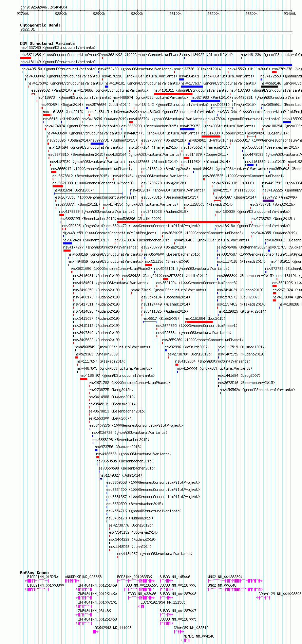The width and height of the screenshot is (302, 644).
Task: Open variant esv2188240 (Bentley2008)
Action: [x=166, y=169]
